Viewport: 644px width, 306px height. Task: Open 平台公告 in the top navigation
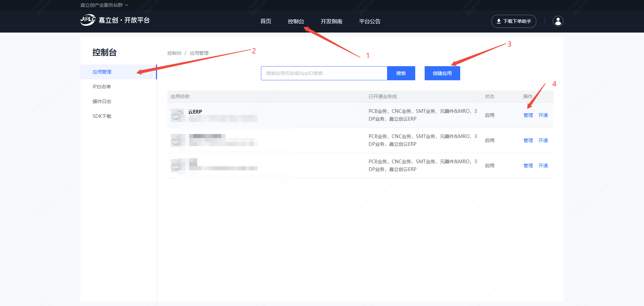(x=370, y=21)
